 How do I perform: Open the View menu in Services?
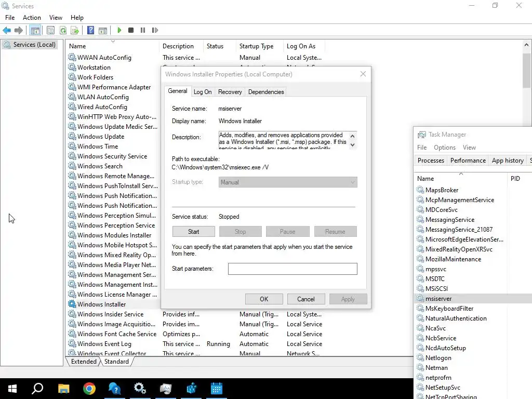(x=56, y=18)
